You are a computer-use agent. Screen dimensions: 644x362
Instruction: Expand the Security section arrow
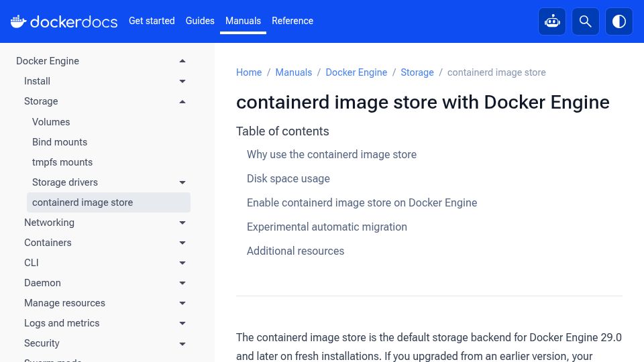[182, 343]
